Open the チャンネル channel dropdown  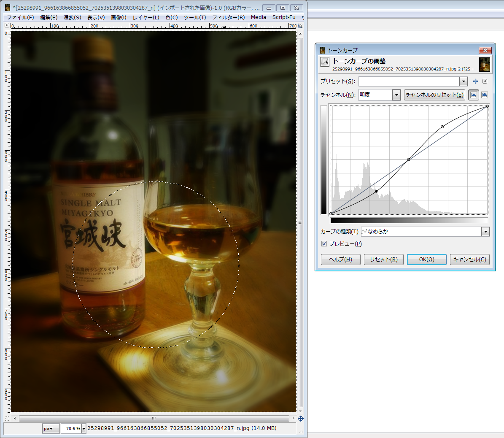(396, 95)
